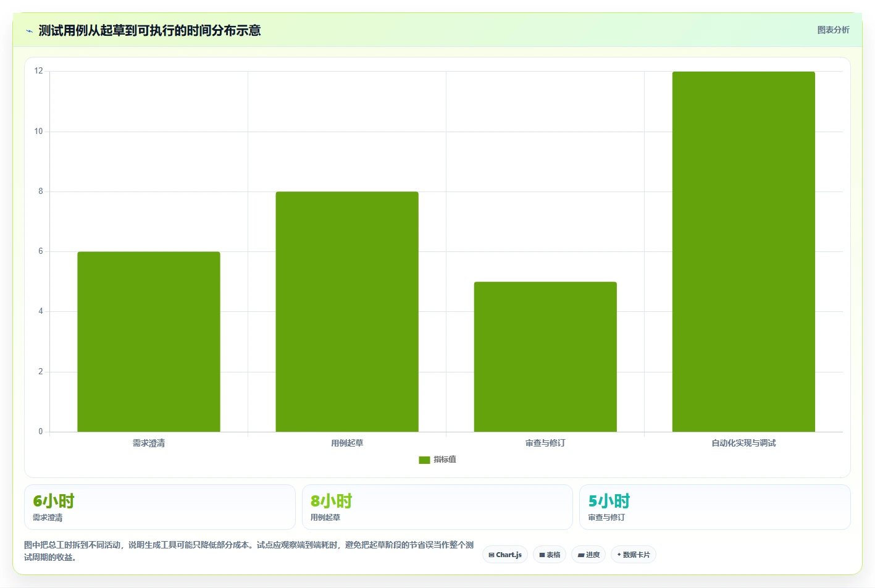875x588 pixels.
Task: Click the y-axis value 4
Action: (x=41, y=311)
